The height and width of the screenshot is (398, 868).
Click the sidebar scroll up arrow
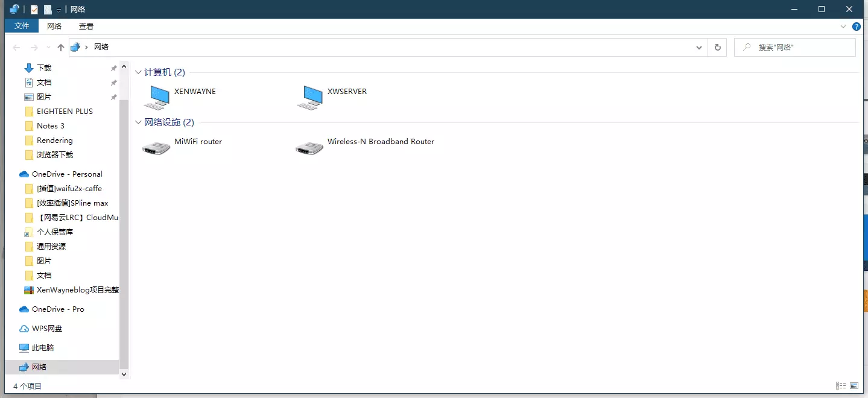pyautogui.click(x=124, y=66)
